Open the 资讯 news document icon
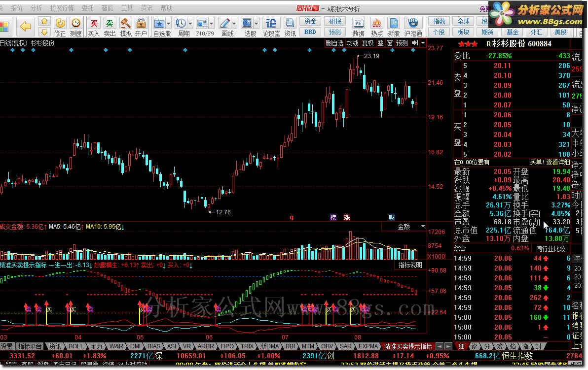The image size is (588, 370). point(290,23)
